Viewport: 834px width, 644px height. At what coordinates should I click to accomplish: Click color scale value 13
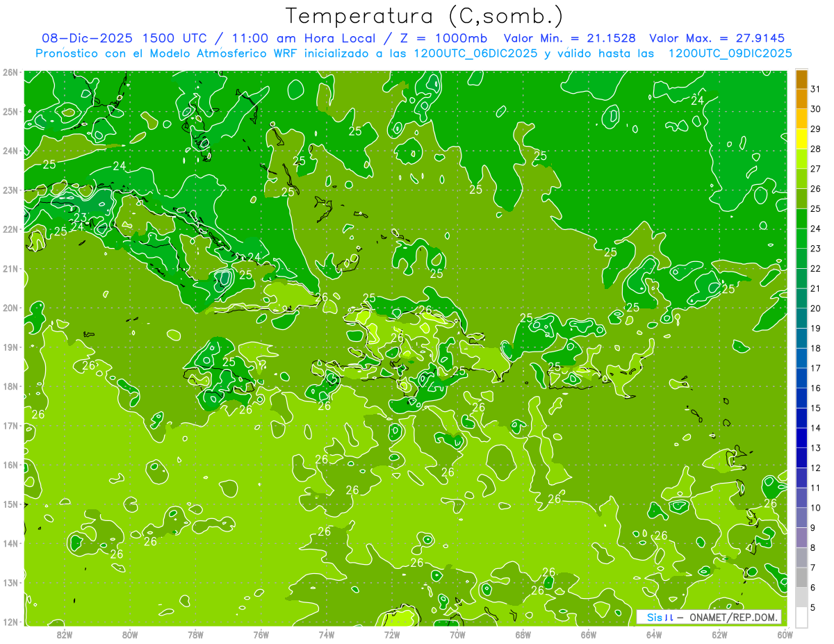(816, 448)
